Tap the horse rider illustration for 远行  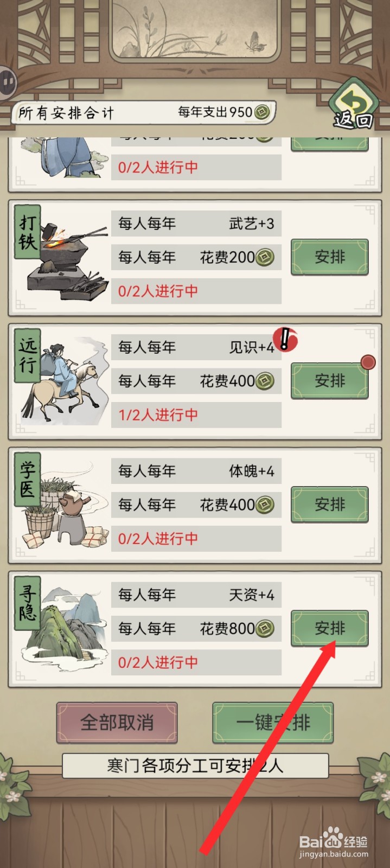64,381
